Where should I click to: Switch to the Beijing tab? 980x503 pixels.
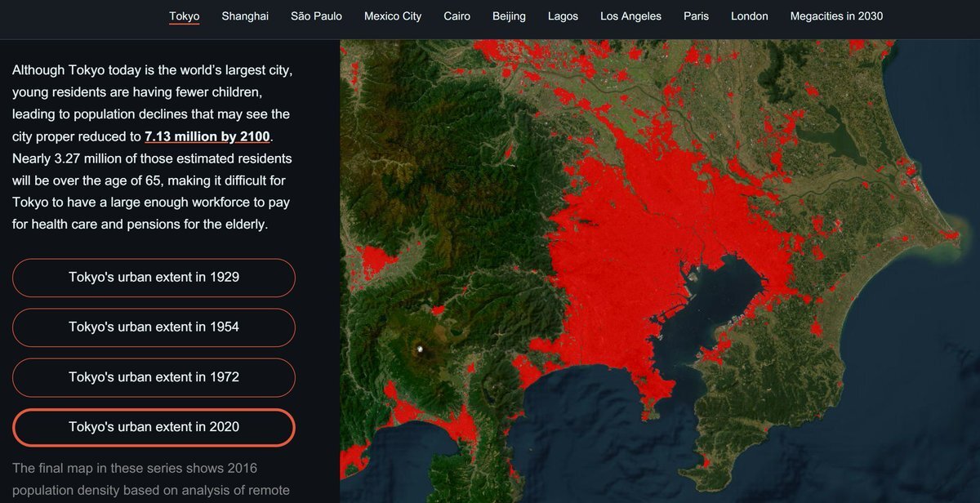[x=509, y=16]
